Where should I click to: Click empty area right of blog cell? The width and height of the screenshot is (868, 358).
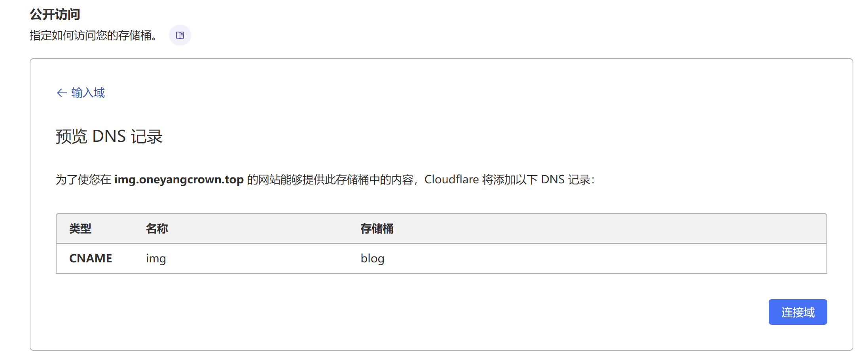[x=593, y=258]
